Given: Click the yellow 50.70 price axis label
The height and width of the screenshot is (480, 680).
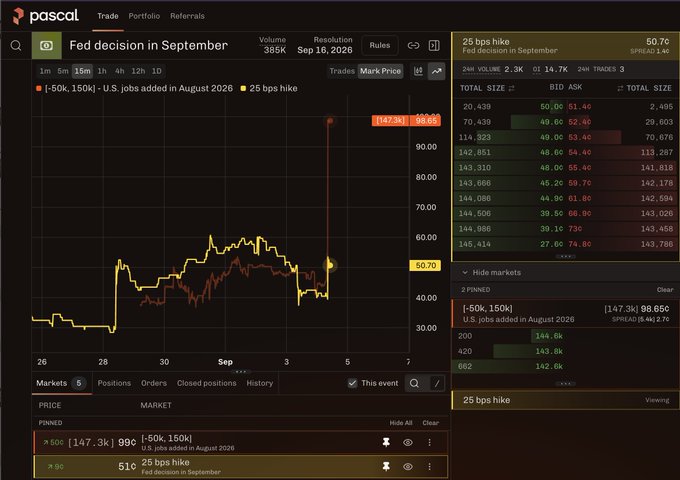Looking at the screenshot, I should point(425,265).
